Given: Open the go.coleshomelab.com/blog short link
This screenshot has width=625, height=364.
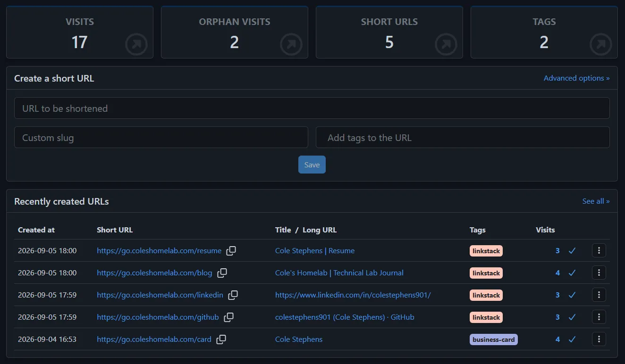Looking at the screenshot, I should (154, 273).
